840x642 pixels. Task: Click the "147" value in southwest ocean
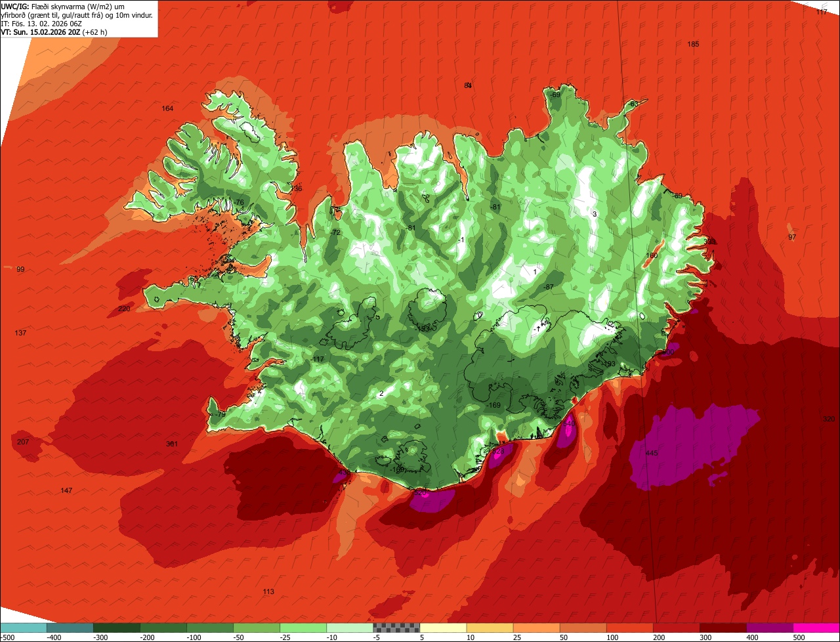click(66, 491)
